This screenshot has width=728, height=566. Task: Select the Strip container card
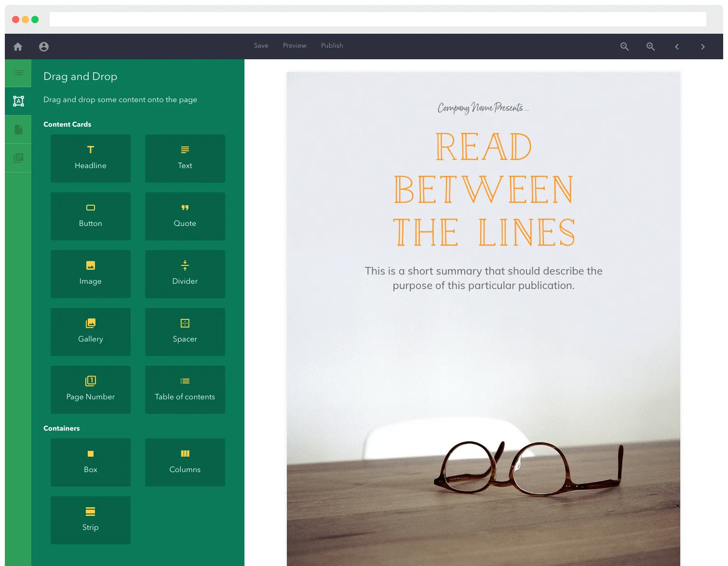click(x=91, y=520)
